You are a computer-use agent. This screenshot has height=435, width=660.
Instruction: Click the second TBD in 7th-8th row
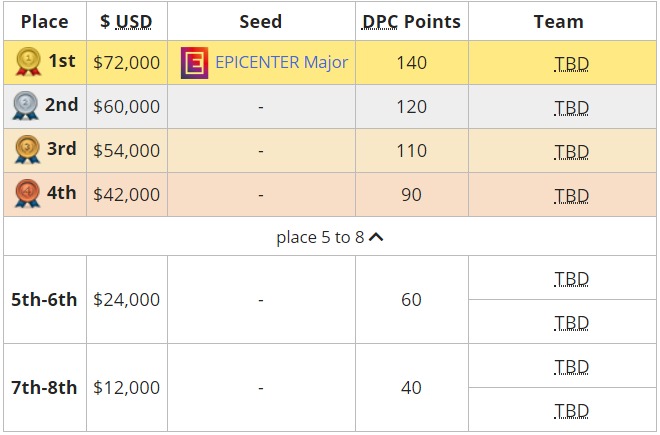[x=571, y=410]
